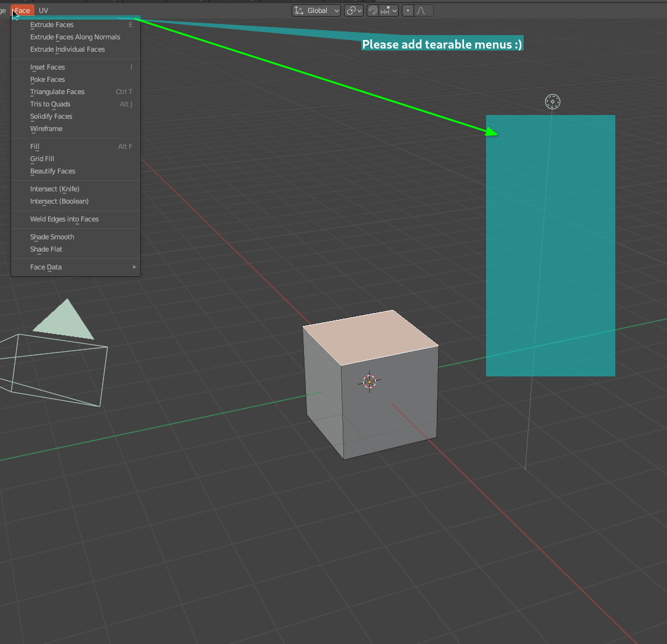This screenshot has width=667, height=644.
Task: Choose Tris to Quads
Action: click(76, 104)
